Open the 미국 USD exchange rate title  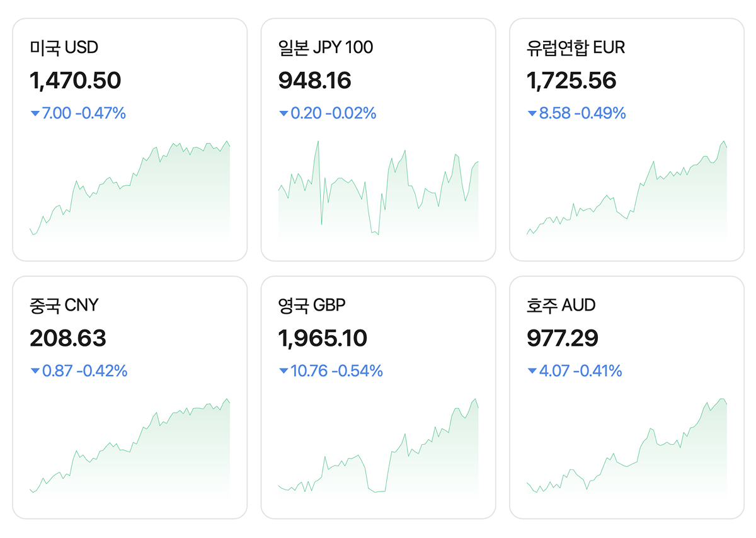[64, 47]
